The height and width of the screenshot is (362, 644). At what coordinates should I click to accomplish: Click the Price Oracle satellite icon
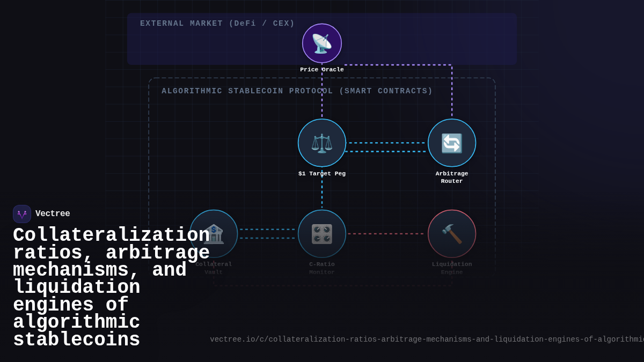pos(321,43)
